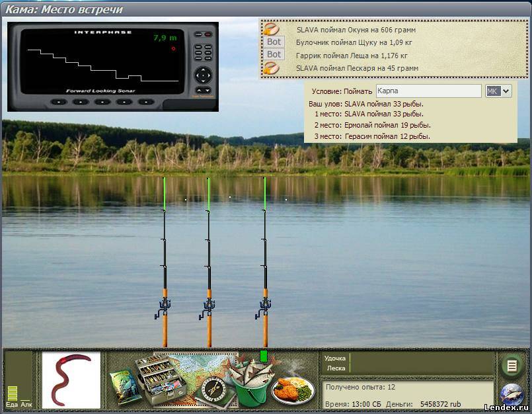Image resolution: width=532 pixels, height=414 pixels.
Task: Tap the sonar d-pad left arrow
Action: (x=197, y=75)
